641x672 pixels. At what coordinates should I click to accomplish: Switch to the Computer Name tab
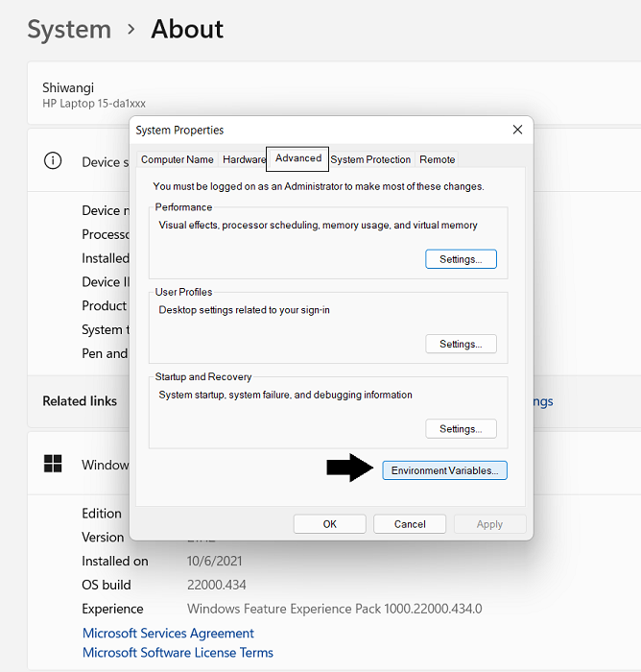tap(178, 159)
